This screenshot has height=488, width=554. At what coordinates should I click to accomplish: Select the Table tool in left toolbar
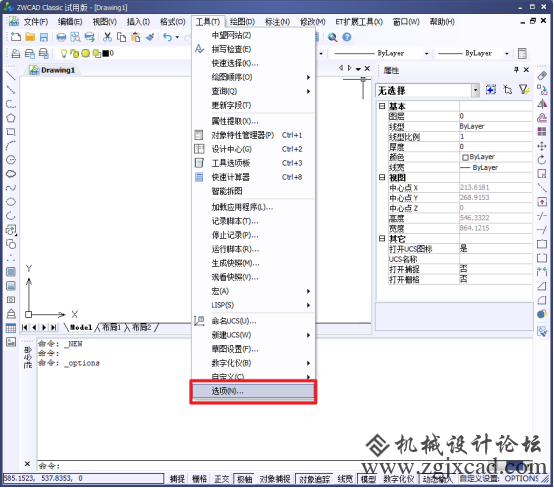[x=11, y=328]
